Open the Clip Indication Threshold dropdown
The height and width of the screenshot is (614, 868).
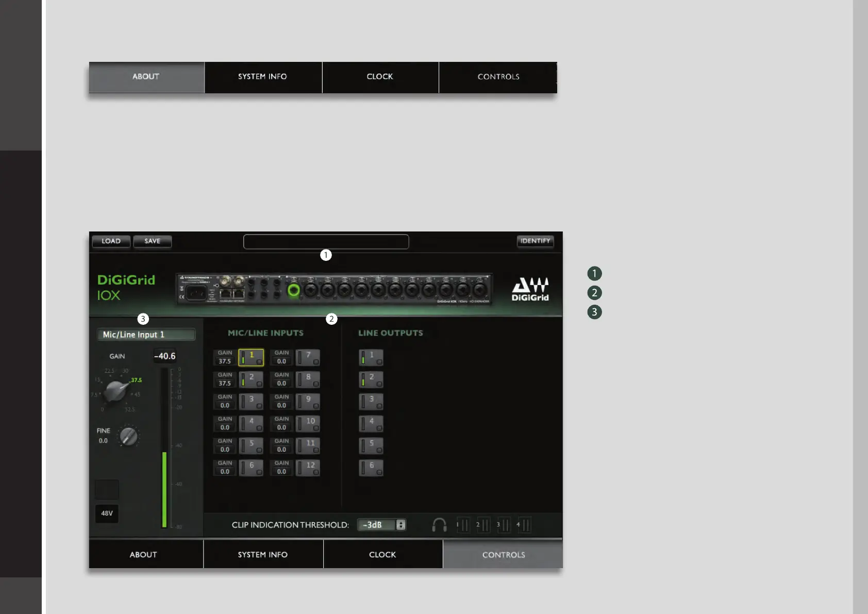click(x=381, y=525)
